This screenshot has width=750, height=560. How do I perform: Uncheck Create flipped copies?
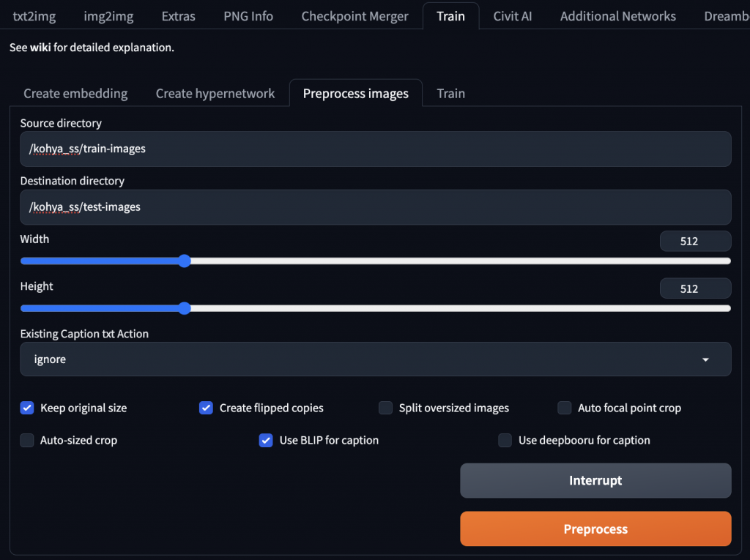click(206, 408)
